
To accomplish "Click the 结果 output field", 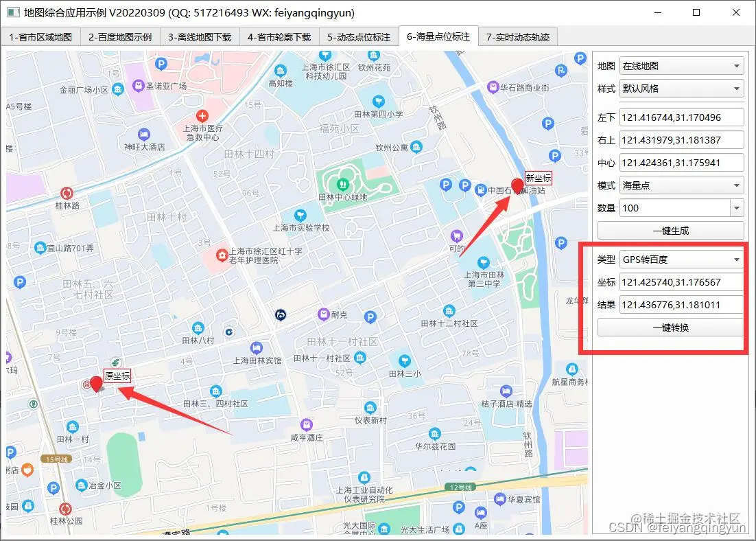I will click(681, 305).
